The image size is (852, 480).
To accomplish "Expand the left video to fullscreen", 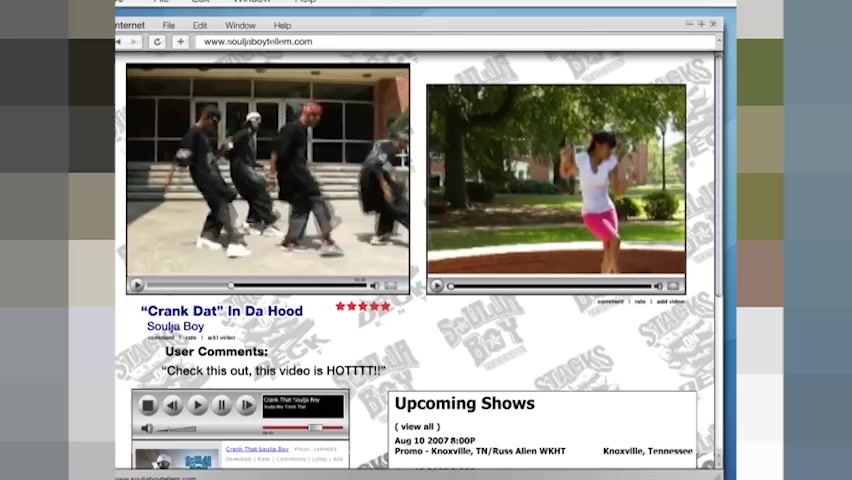I will click(391, 285).
